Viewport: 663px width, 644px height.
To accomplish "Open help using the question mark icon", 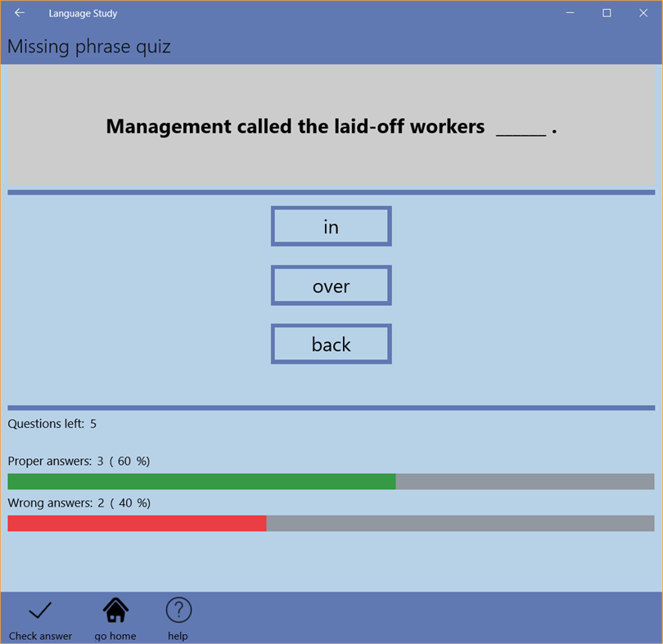I will (x=178, y=609).
